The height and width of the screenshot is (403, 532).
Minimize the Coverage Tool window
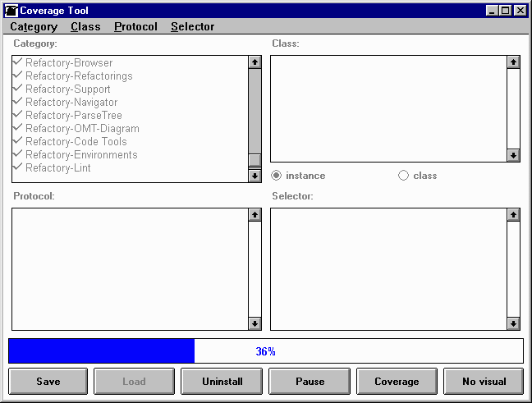pyautogui.click(x=492, y=11)
